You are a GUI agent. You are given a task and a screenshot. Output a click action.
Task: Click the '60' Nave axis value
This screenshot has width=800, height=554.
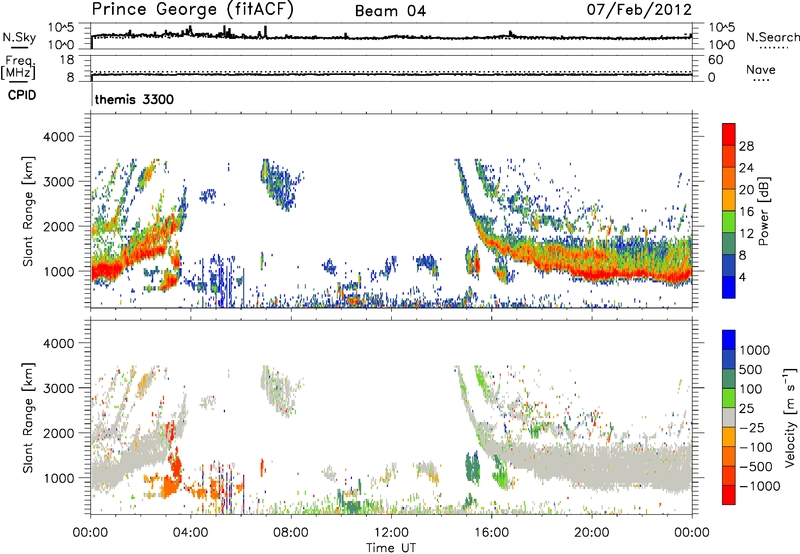tap(715, 60)
